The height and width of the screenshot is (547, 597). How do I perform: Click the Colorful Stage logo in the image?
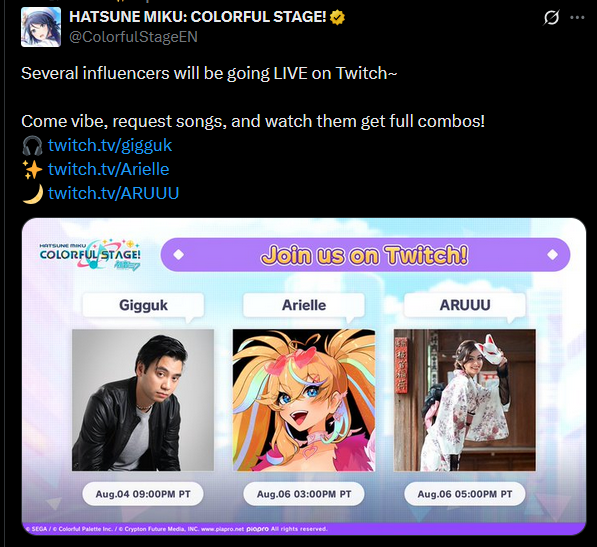pos(90,255)
